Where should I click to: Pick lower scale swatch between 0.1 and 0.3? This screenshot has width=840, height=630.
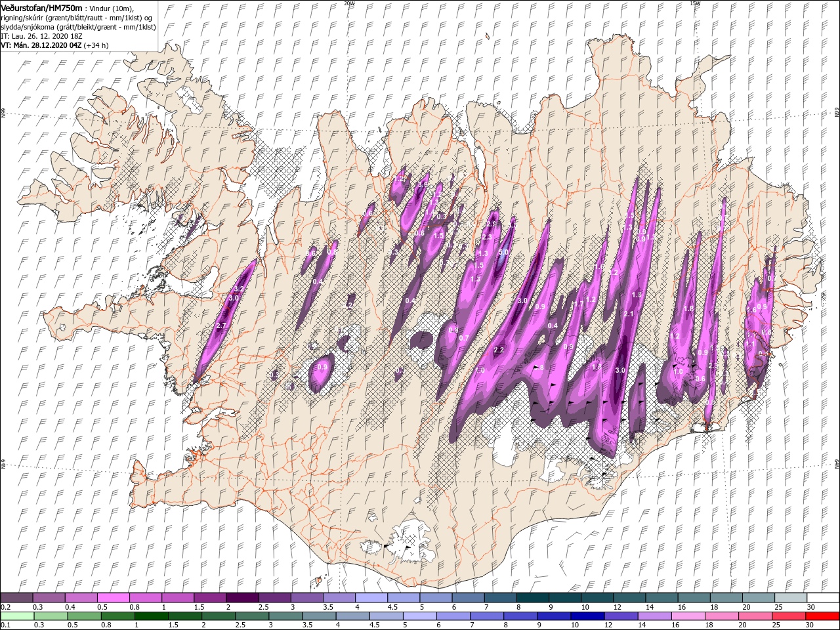(x=16, y=616)
